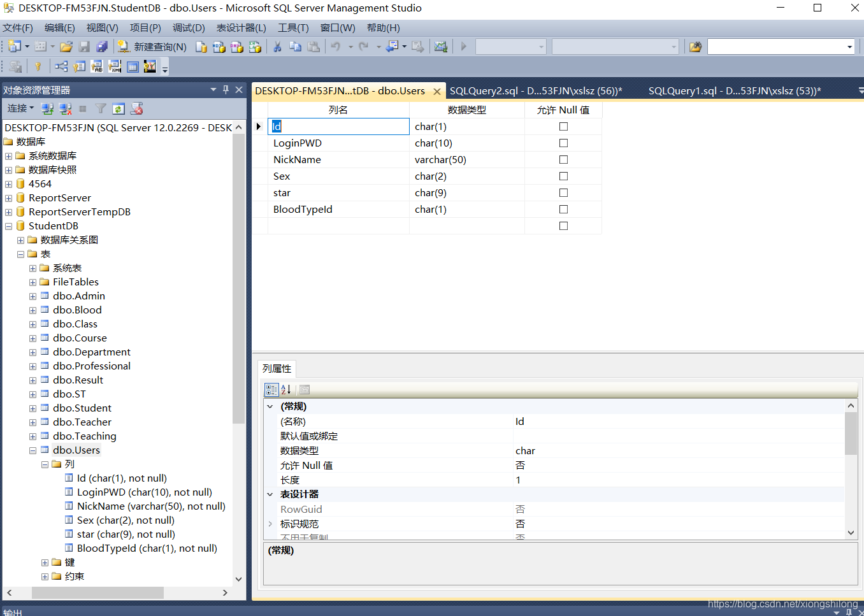Click the Refresh icon in Object Explorer
The image size is (864, 616).
click(119, 108)
